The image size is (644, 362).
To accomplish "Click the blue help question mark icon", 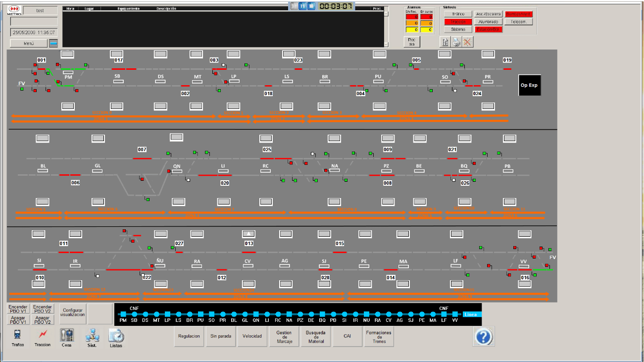I will point(484,337).
